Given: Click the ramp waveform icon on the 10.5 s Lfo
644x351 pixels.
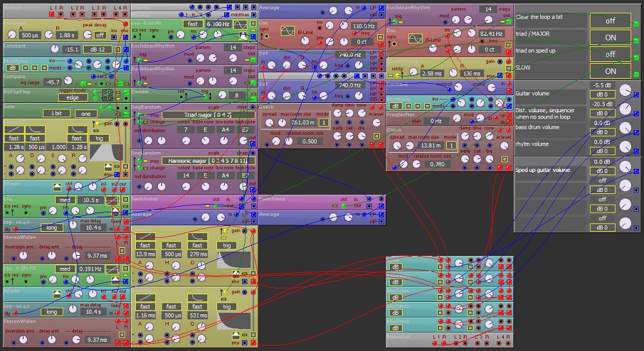Looking at the screenshot, I should 112,200.
